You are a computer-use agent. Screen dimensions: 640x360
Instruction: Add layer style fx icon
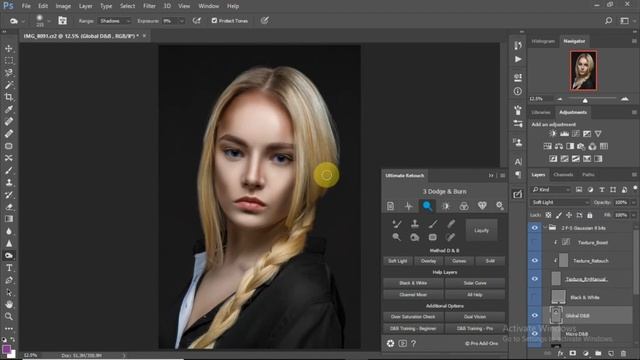(560, 353)
